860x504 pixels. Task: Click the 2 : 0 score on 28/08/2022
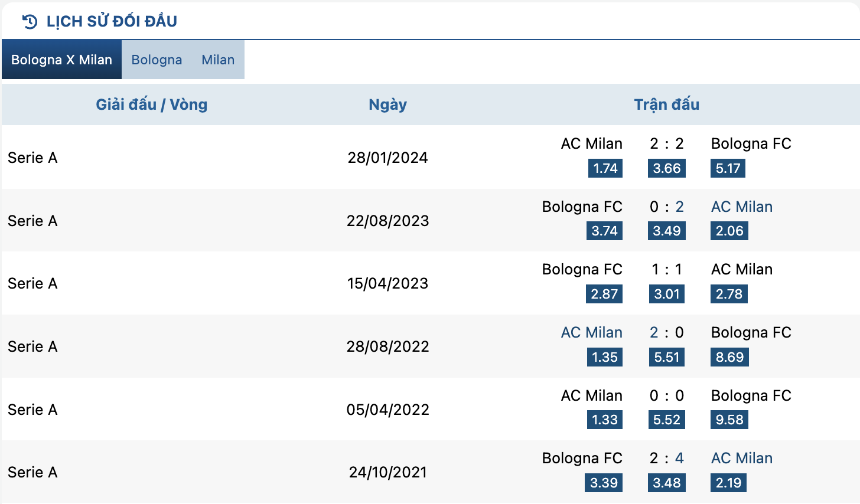[667, 332]
